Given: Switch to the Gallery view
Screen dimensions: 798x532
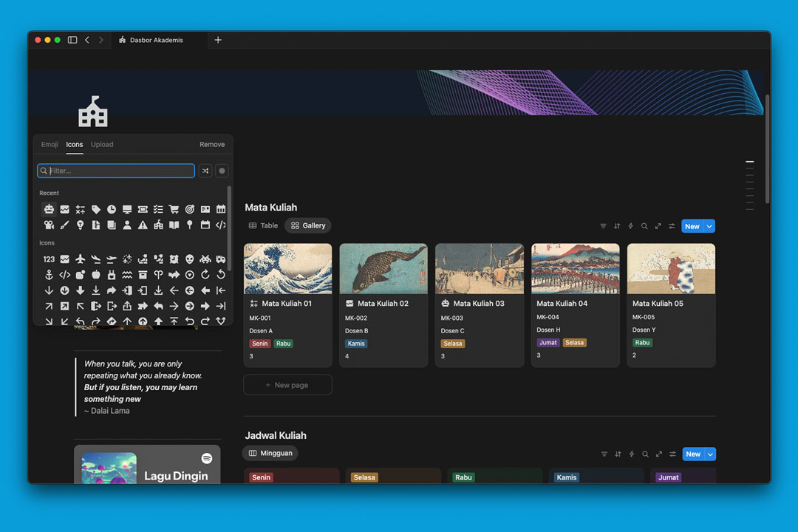Looking at the screenshot, I should click(308, 225).
